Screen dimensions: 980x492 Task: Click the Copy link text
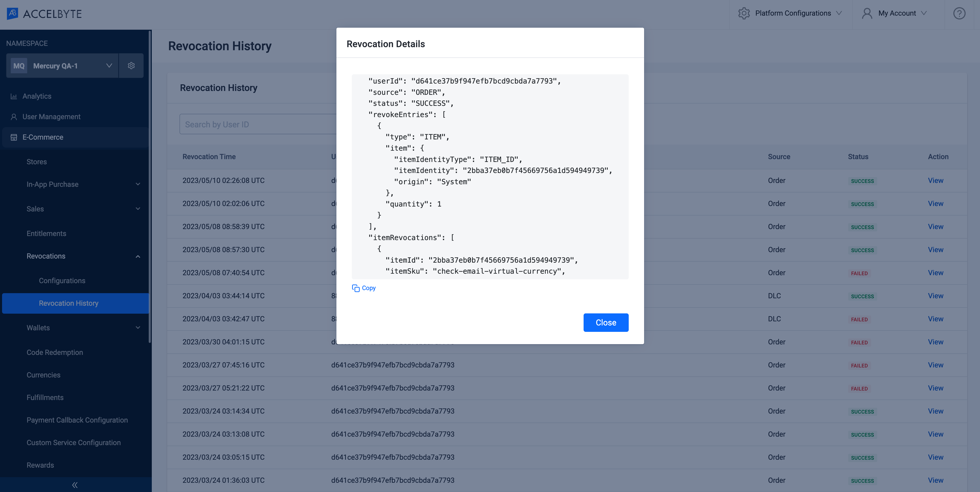[369, 288]
